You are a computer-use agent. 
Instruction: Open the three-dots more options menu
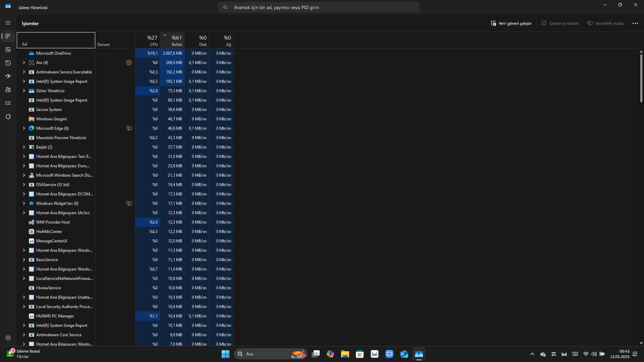635,23
